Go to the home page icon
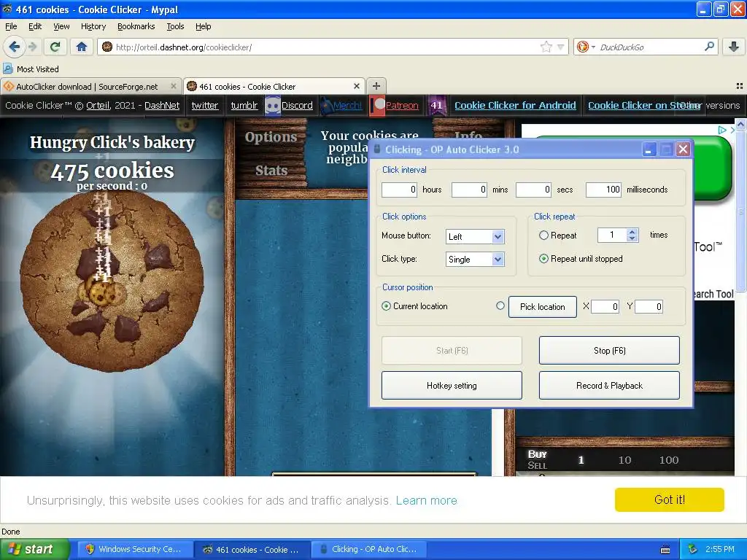 (82, 47)
